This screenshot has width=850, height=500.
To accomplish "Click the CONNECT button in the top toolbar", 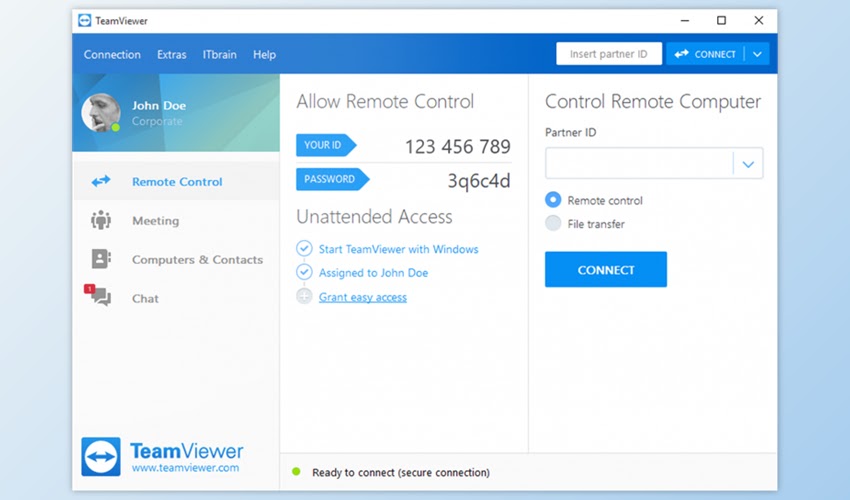I will click(705, 54).
